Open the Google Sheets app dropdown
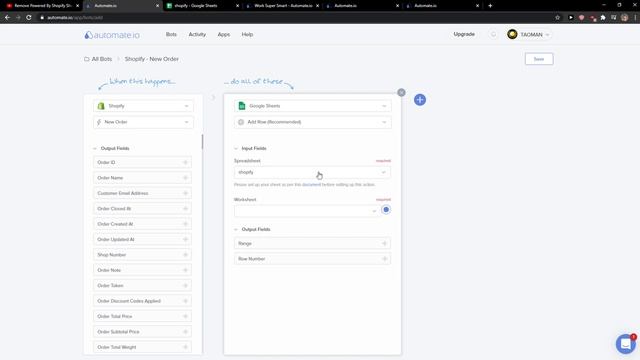640x360 pixels. coord(313,106)
